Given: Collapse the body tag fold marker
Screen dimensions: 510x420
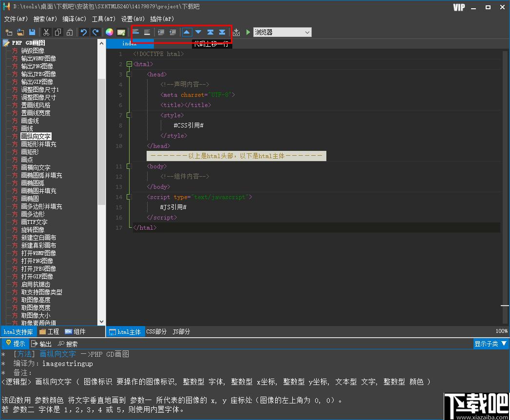Looking at the screenshot, I should point(129,166).
